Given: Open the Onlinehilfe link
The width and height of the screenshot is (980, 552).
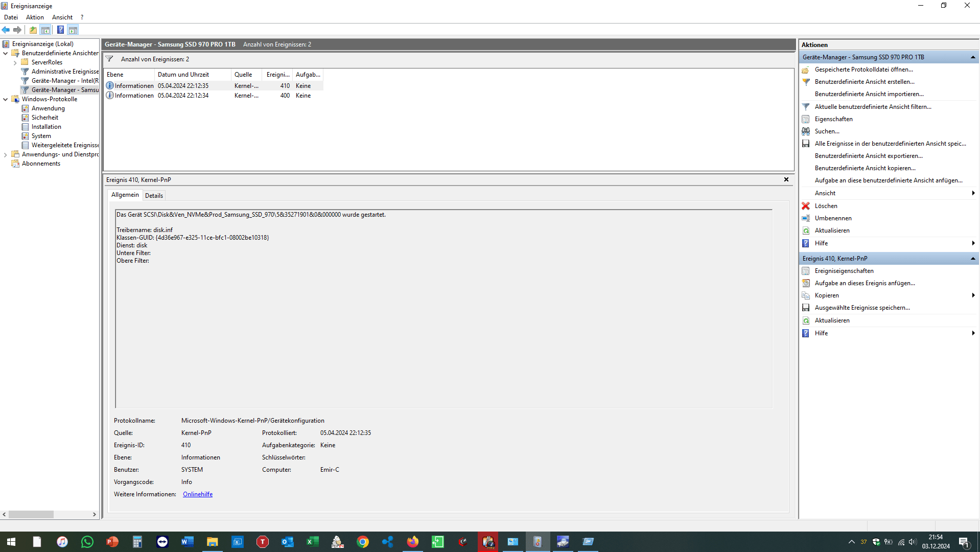Looking at the screenshot, I should pos(198,494).
